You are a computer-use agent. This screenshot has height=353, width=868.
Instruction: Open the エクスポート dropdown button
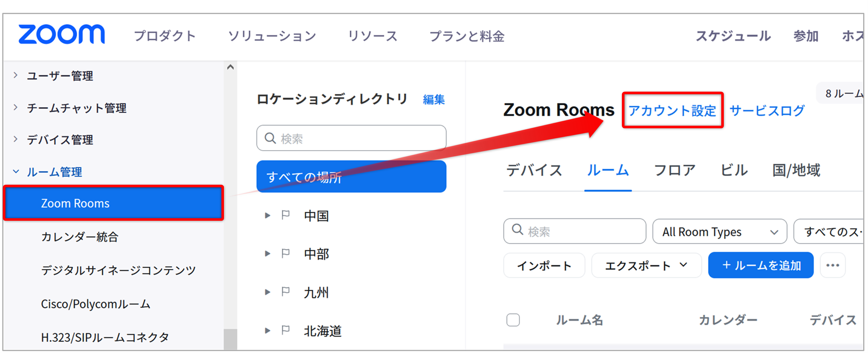tap(646, 265)
